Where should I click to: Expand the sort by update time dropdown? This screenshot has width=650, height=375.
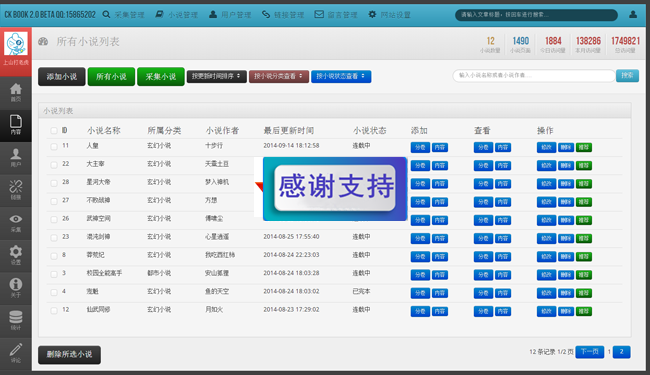[x=216, y=76]
